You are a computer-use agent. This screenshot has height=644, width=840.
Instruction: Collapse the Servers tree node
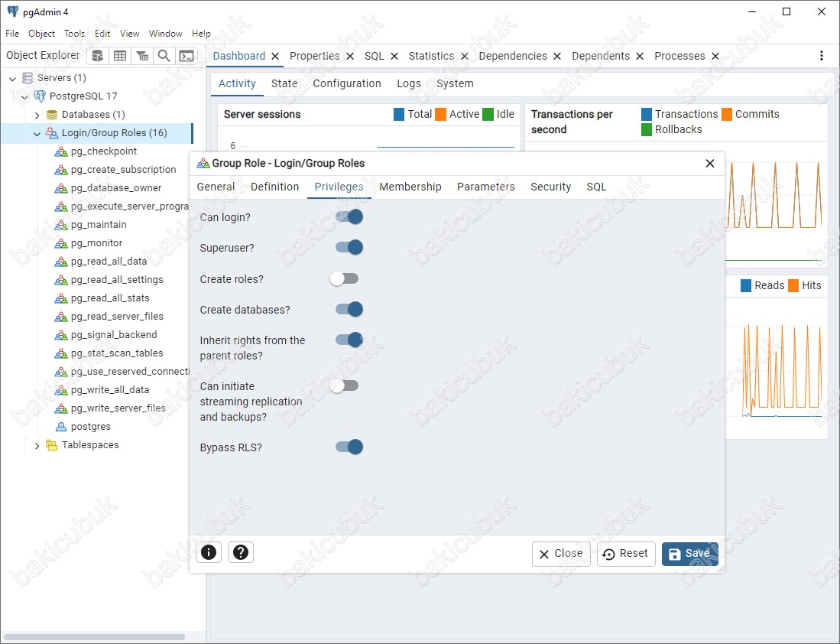(x=12, y=79)
